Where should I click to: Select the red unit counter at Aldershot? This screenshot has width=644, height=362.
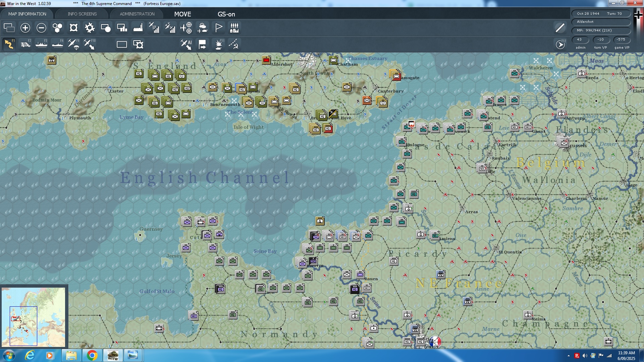pos(266,60)
